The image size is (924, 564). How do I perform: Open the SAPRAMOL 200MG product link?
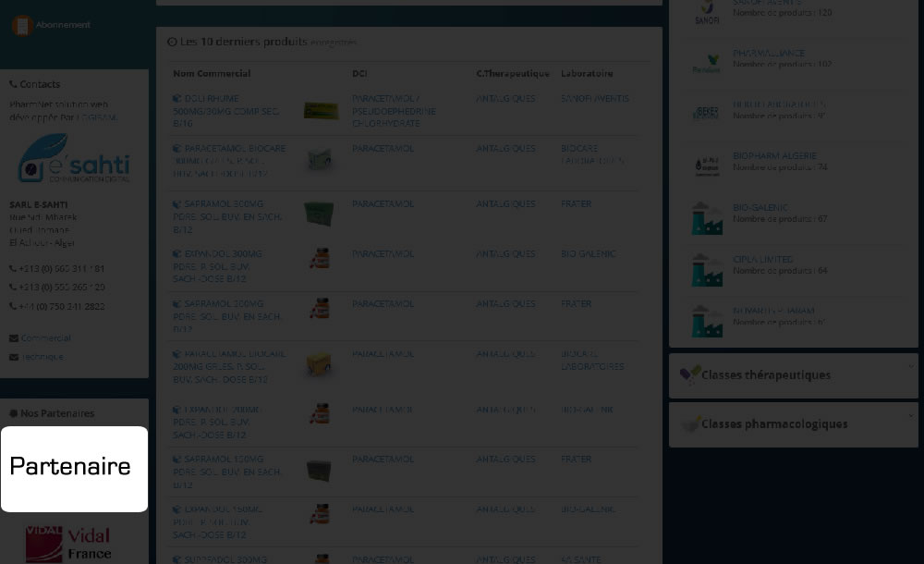(226, 316)
